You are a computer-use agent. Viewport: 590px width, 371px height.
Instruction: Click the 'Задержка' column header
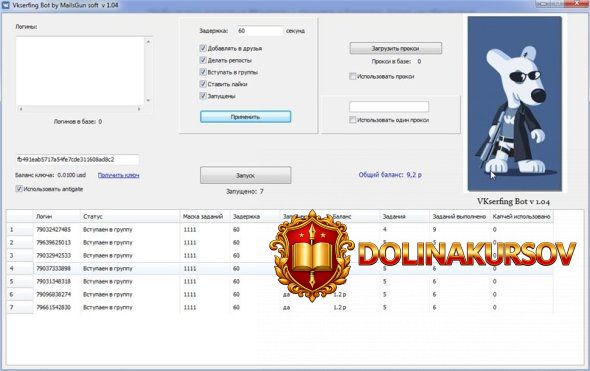point(255,216)
